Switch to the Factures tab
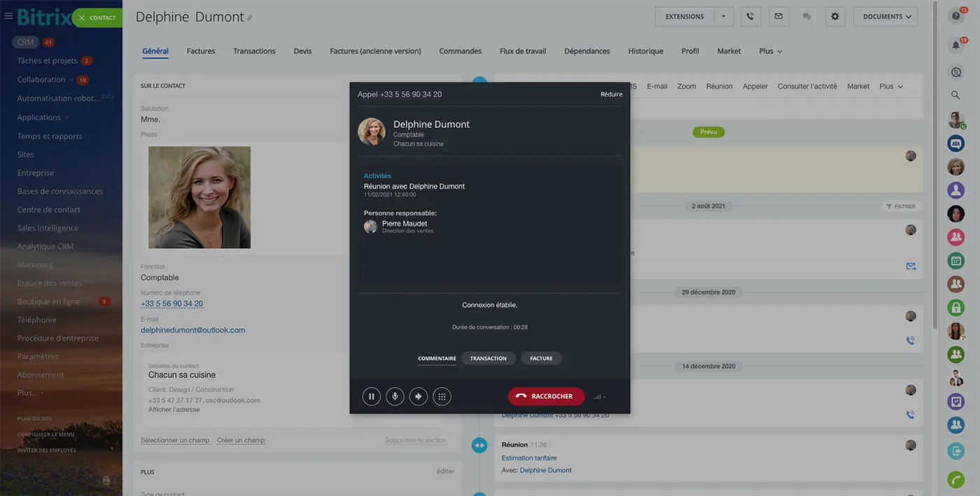Image resolution: width=980 pixels, height=496 pixels. (201, 51)
